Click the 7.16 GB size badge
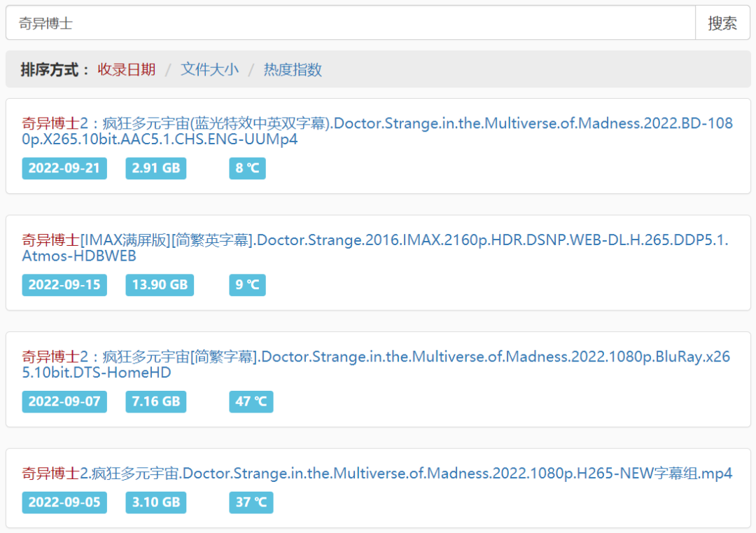The width and height of the screenshot is (756, 533). (x=155, y=402)
